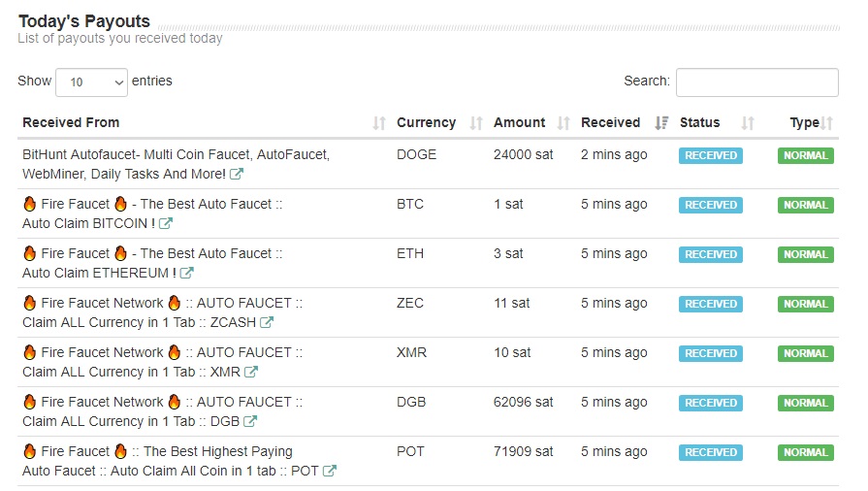This screenshot has height=491, width=868.
Task: Focus the Search input field
Action: tap(756, 82)
